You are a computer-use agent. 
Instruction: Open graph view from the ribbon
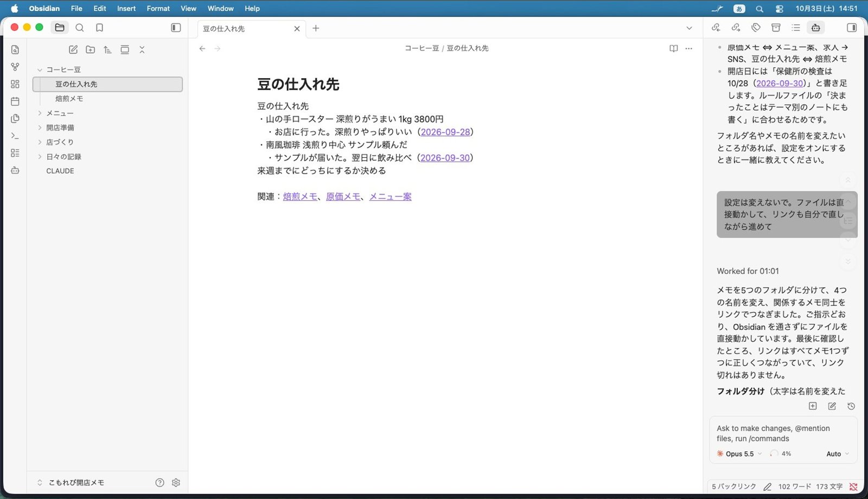pos(15,67)
